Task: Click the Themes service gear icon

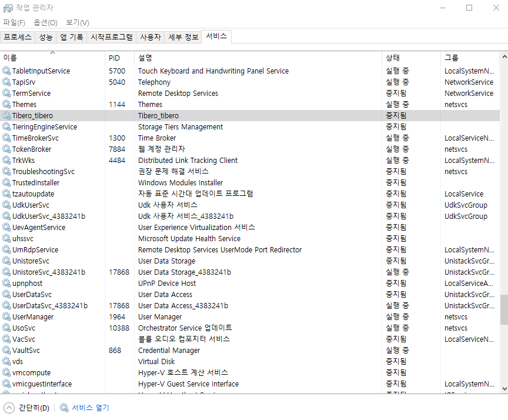Action: (x=6, y=104)
